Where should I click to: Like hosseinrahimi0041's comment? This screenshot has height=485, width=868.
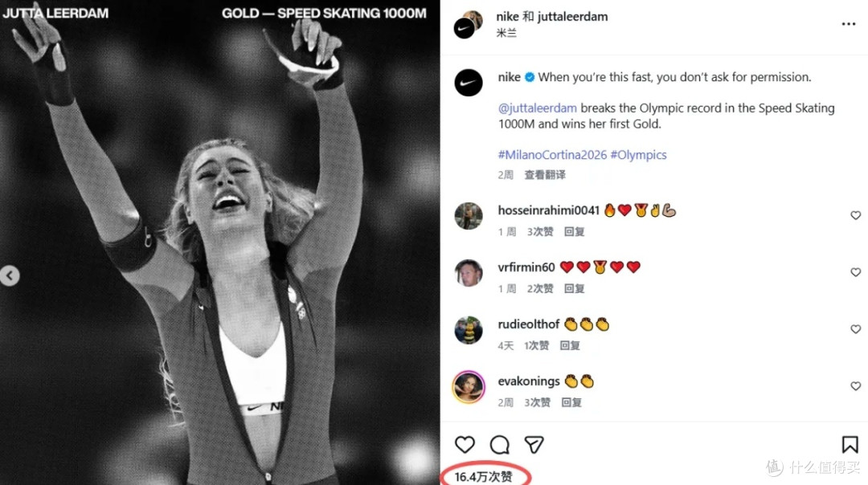[855, 215]
